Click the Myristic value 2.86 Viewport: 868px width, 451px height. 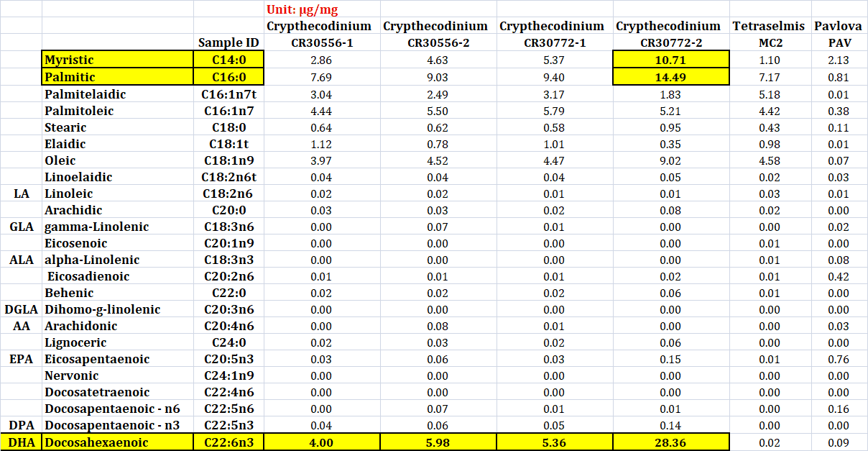pyautogui.click(x=322, y=60)
